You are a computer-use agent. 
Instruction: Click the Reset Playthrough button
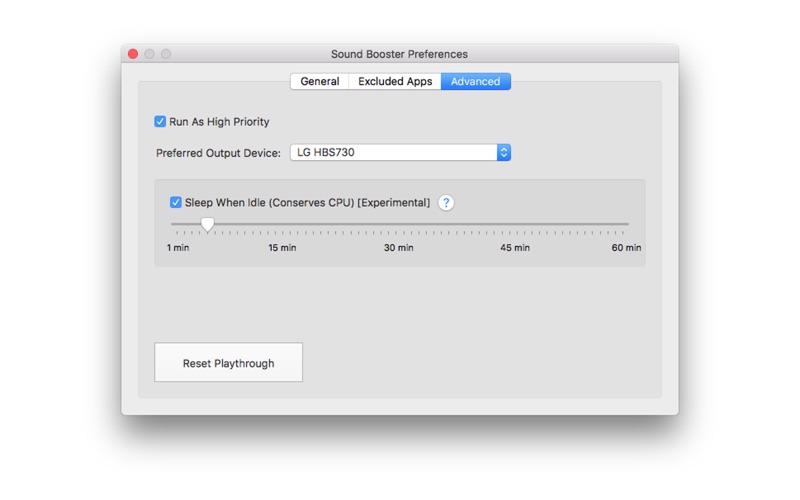[229, 362]
